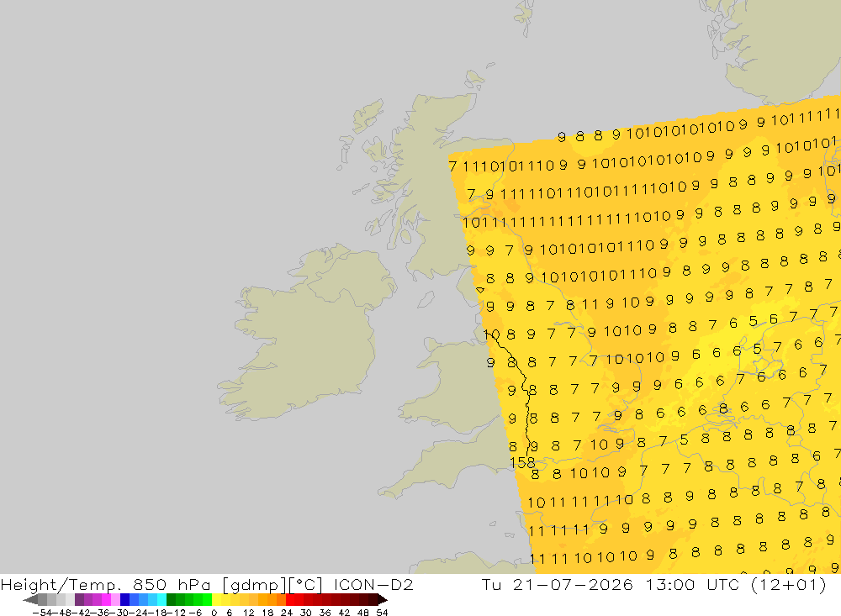Click the "(12+01)" forecast run label

[x=789, y=584]
